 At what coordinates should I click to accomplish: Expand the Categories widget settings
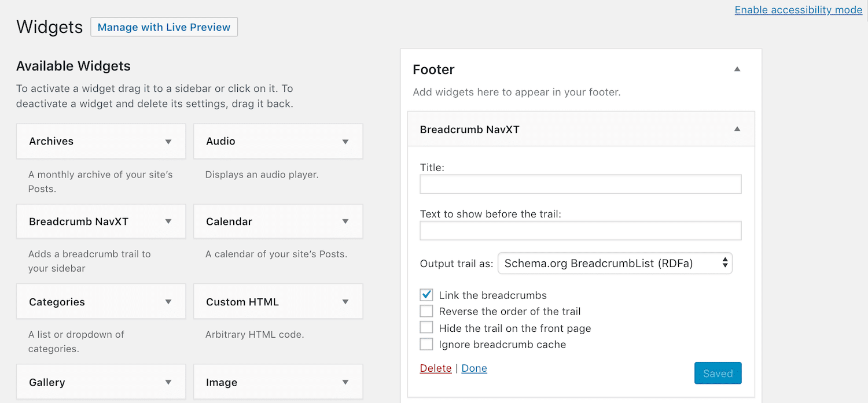pyautogui.click(x=168, y=301)
